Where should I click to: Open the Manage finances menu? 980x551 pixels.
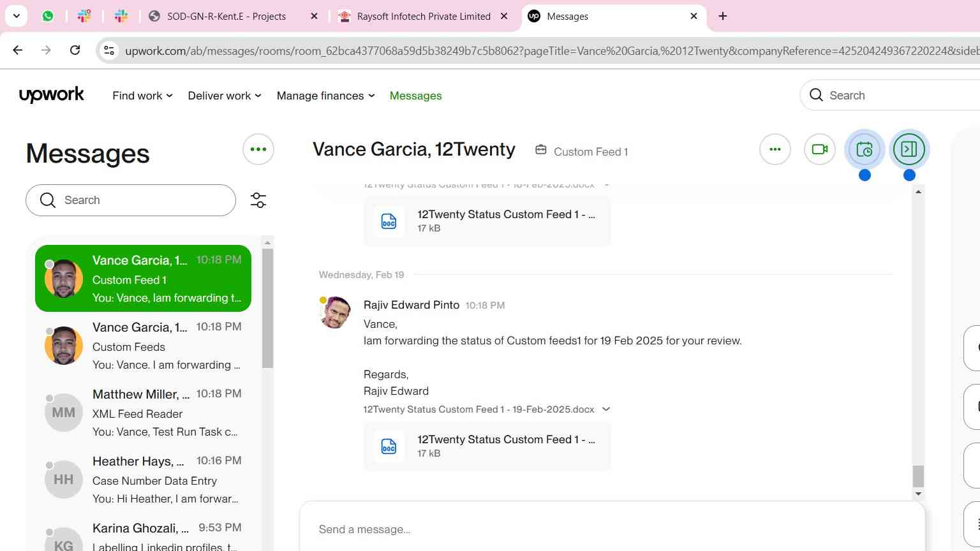325,96
